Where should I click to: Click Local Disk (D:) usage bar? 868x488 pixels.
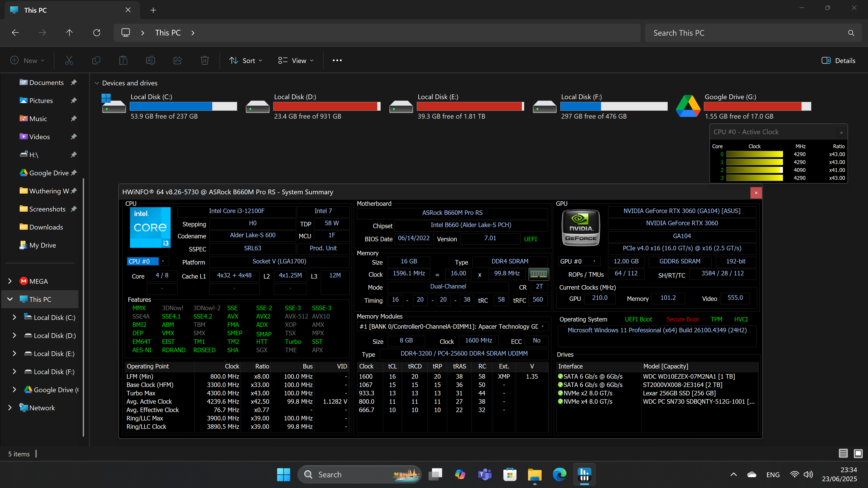[327, 106]
